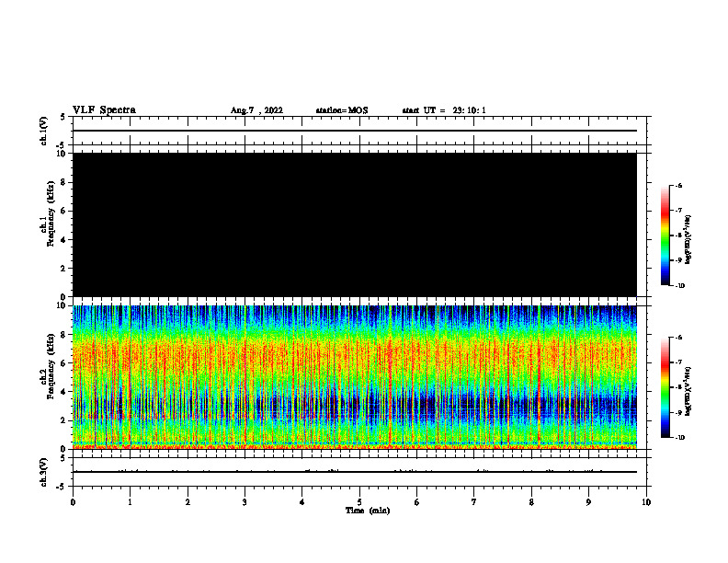Click time axis tick label "0"
The height and width of the screenshot is (563, 728).
pos(73,502)
